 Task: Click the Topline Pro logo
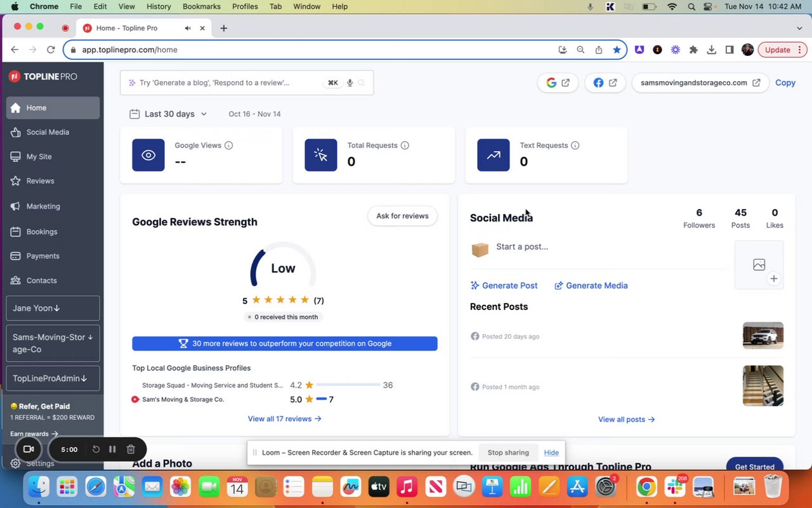click(x=43, y=76)
